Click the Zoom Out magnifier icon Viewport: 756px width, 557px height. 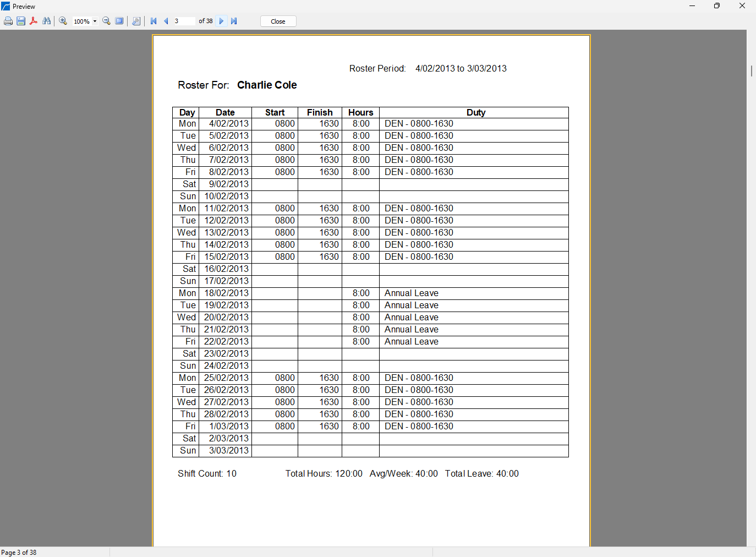click(107, 21)
